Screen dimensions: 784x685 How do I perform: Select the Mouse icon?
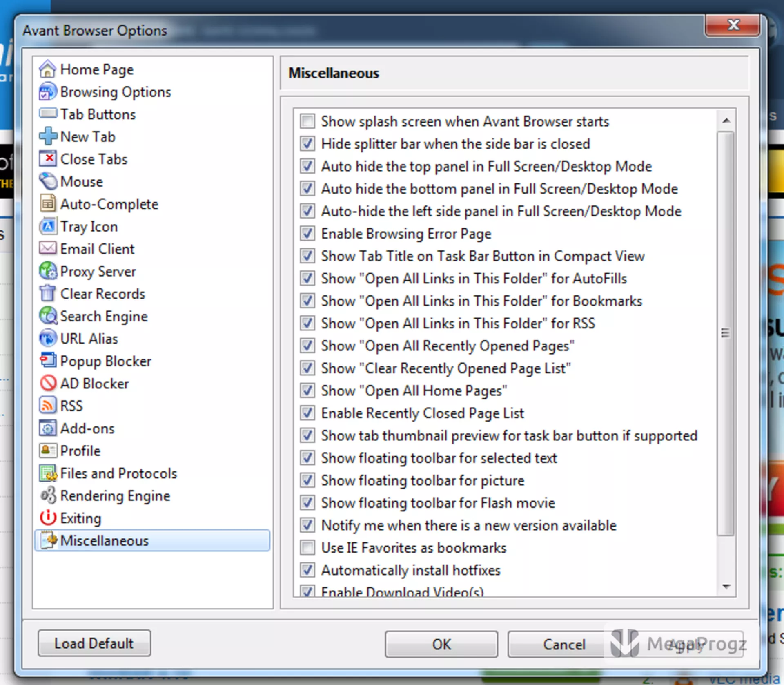click(48, 181)
